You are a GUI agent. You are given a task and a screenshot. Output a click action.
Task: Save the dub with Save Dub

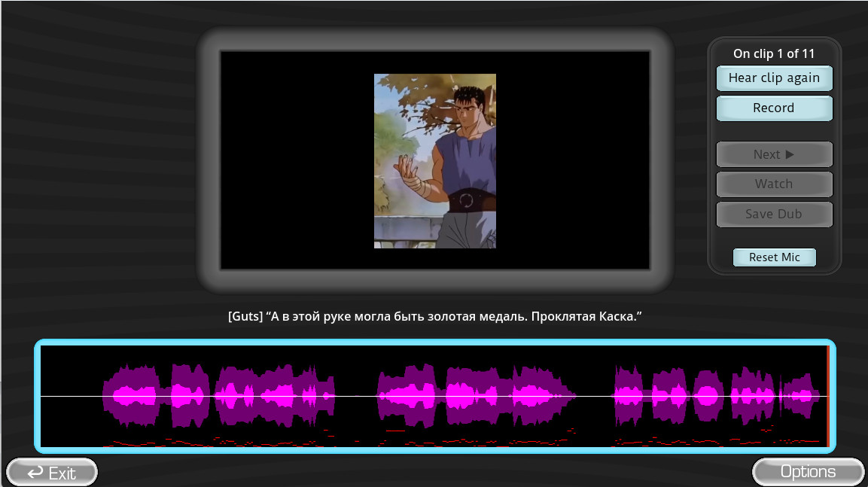(x=774, y=215)
